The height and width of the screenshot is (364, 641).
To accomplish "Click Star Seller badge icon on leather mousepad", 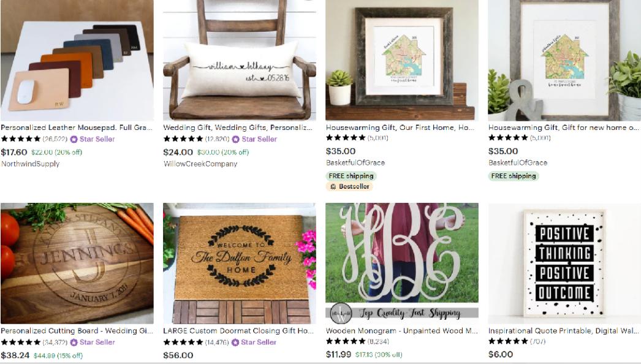I will [x=74, y=139].
